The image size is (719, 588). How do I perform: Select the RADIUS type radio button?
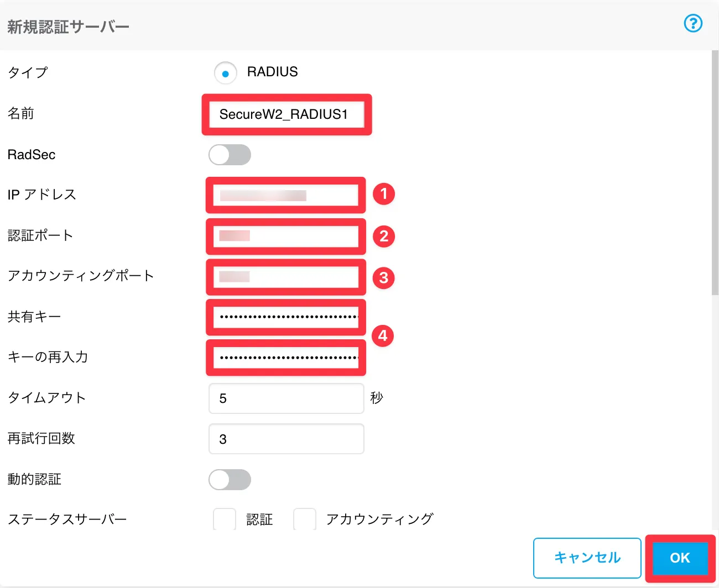click(225, 73)
